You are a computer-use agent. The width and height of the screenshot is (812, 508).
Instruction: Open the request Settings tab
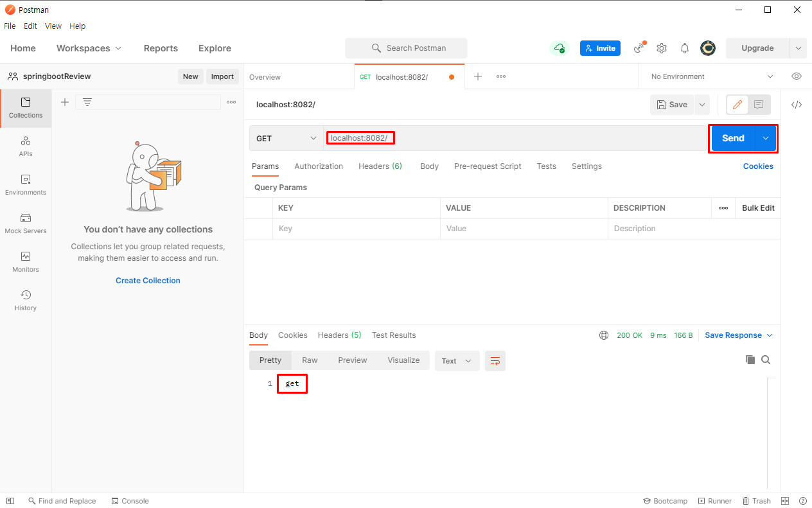(x=587, y=166)
